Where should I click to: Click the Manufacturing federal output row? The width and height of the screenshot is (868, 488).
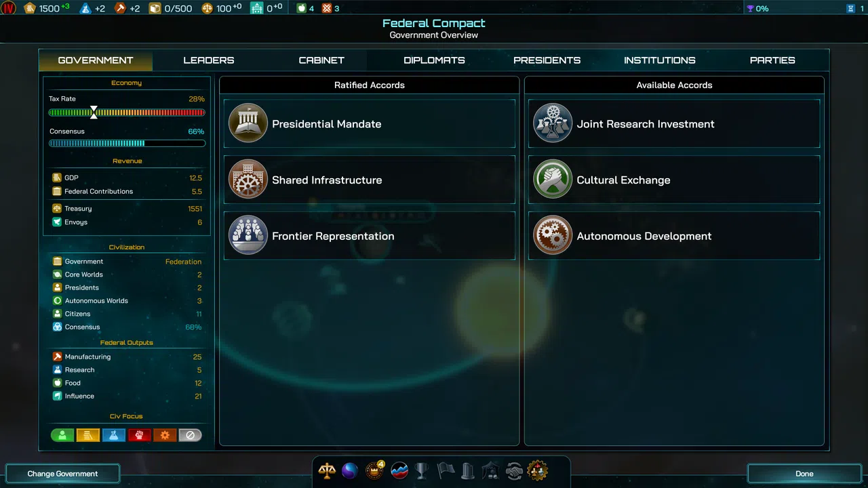pos(127,357)
